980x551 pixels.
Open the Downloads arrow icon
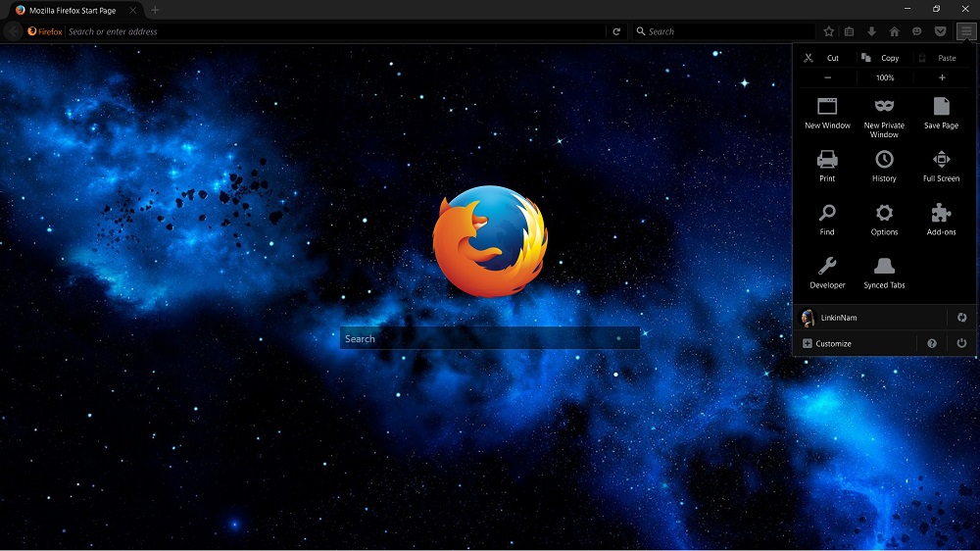pos(871,31)
